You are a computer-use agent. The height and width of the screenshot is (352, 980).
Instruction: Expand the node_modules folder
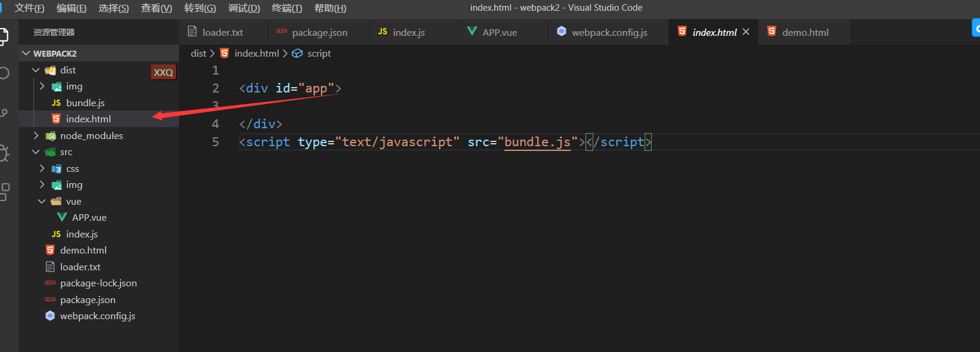click(36, 135)
